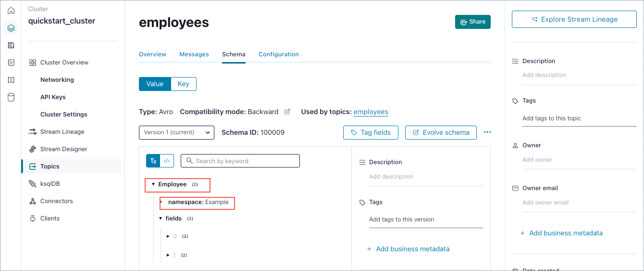Open the database icon in left rail

(11, 97)
